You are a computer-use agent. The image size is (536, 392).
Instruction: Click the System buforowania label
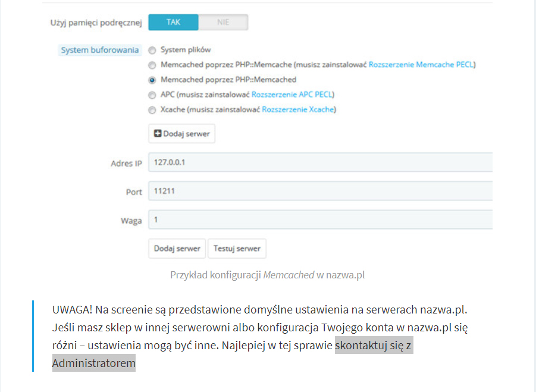100,50
